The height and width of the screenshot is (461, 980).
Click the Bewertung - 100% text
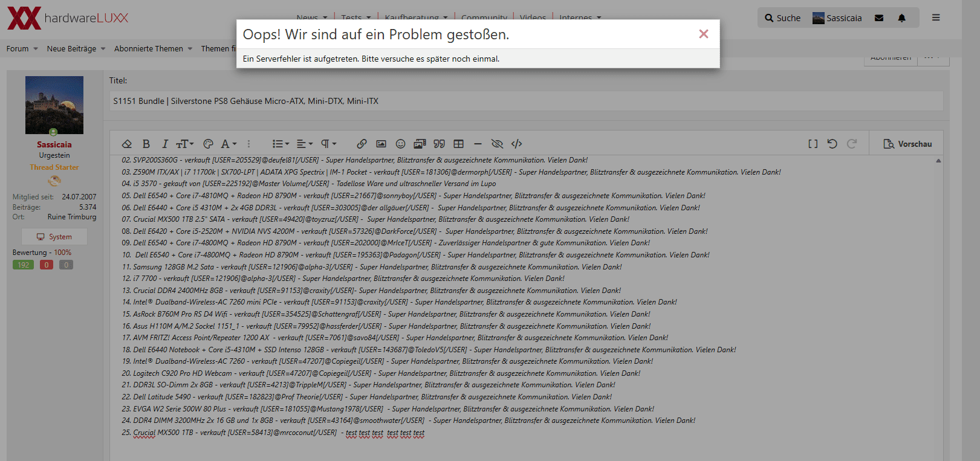(42, 253)
